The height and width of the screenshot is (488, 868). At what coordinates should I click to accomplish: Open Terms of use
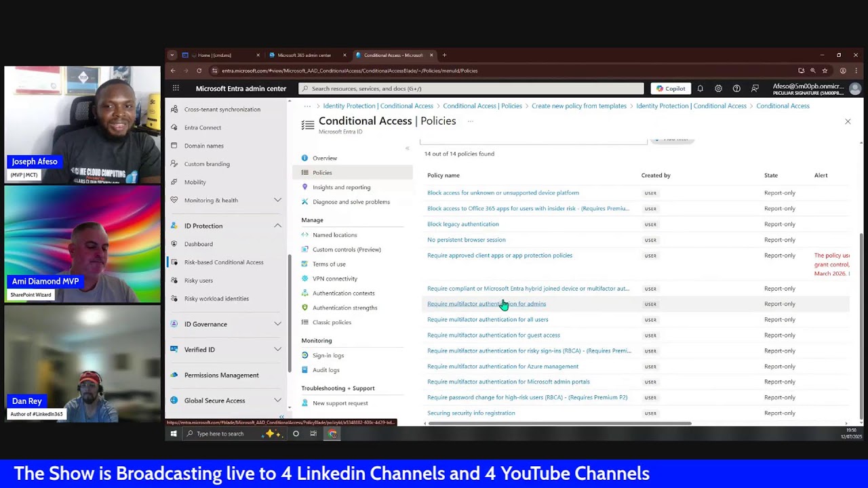click(x=329, y=264)
